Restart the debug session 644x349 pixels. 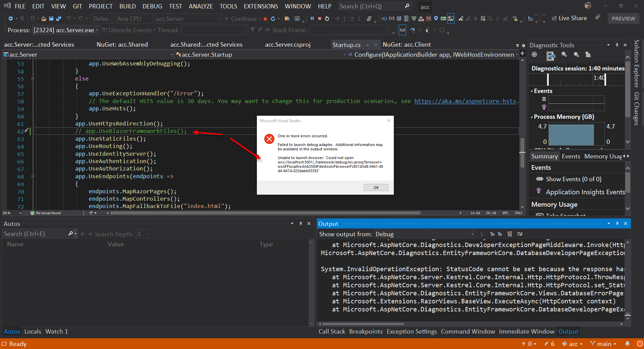tap(327, 18)
